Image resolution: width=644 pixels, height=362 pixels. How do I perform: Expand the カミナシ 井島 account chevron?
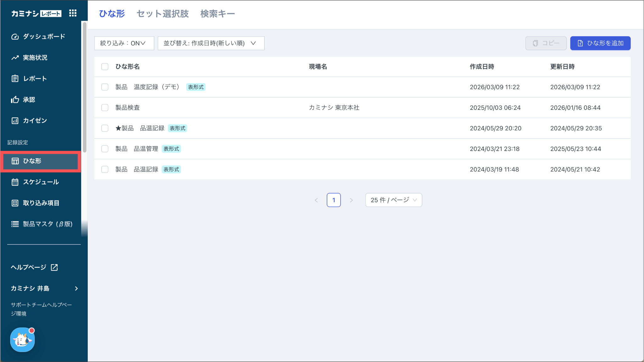coord(76,288)
